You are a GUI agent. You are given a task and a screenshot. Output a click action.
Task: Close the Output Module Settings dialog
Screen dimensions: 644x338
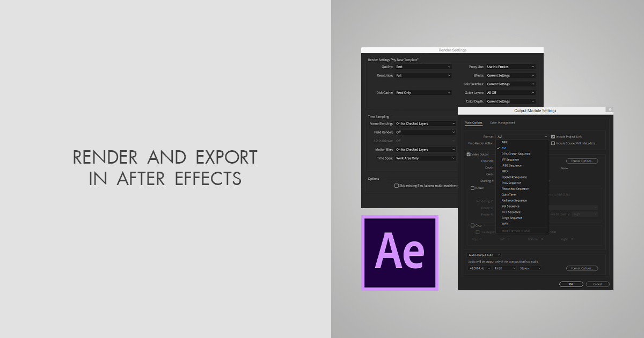pos(610,110)
